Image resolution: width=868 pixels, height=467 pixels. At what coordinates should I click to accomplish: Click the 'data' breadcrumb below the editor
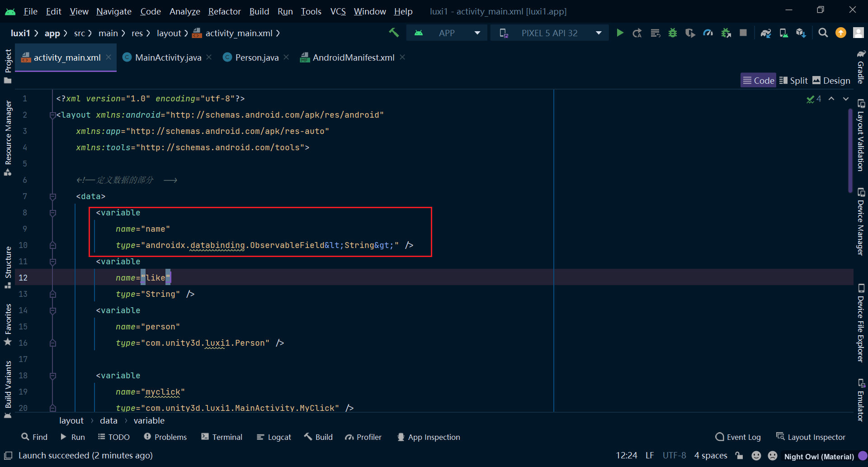[108, 420]
